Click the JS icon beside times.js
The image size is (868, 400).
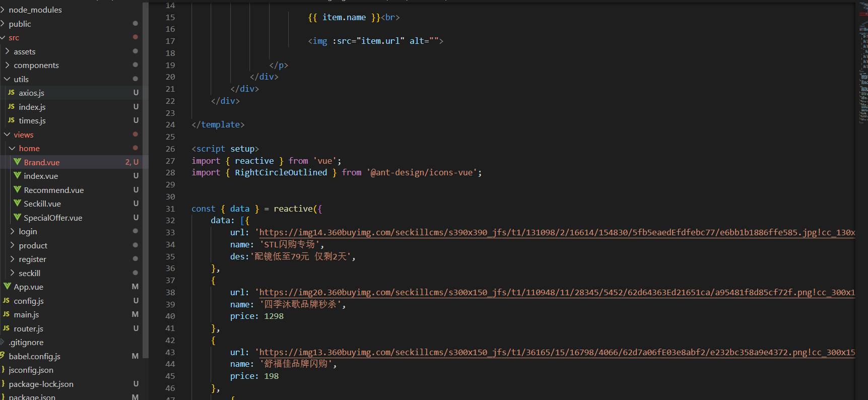(11, 120)
